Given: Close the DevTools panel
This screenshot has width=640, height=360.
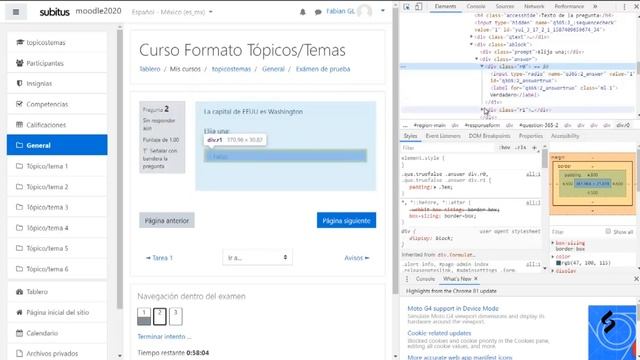Looking at the screenshot, I should (x=637, y=7).
